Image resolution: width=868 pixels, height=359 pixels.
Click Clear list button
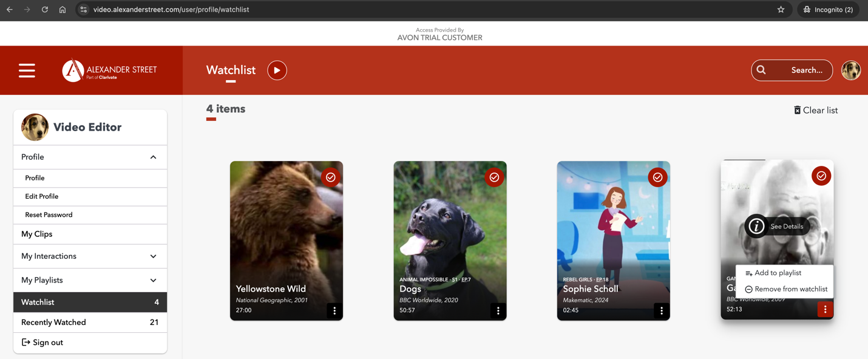point(816,111)
